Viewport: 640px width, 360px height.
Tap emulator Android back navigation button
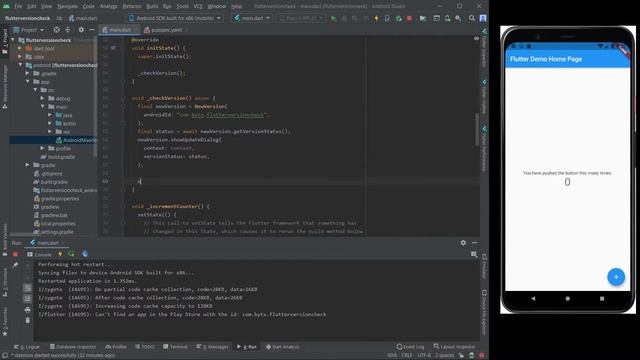click(x=533, y=298)
